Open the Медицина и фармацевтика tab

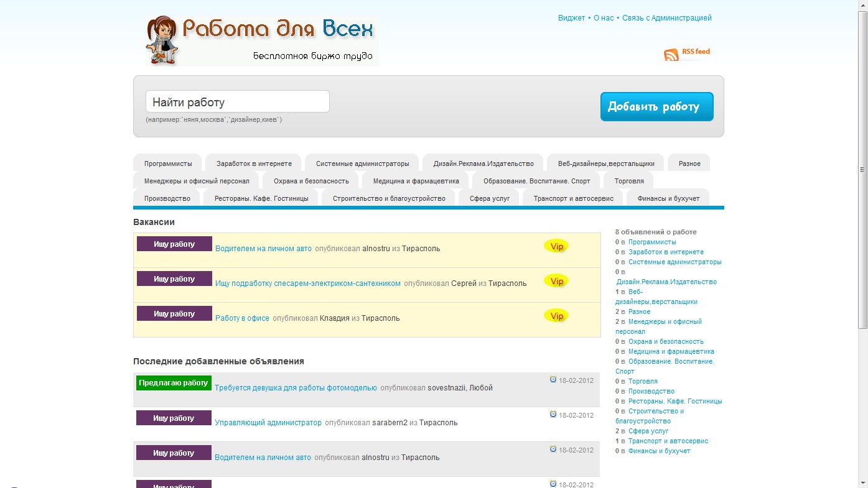coord(416,181)
